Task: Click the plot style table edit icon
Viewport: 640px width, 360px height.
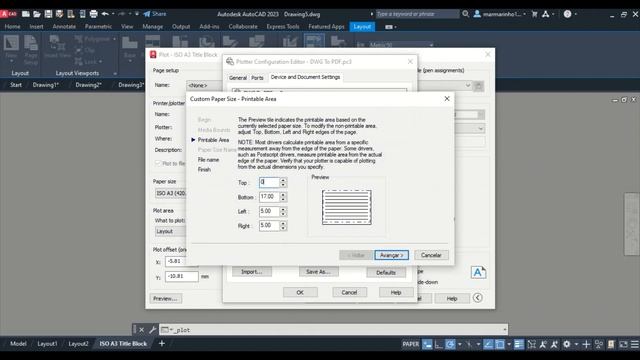Action: 479,86
